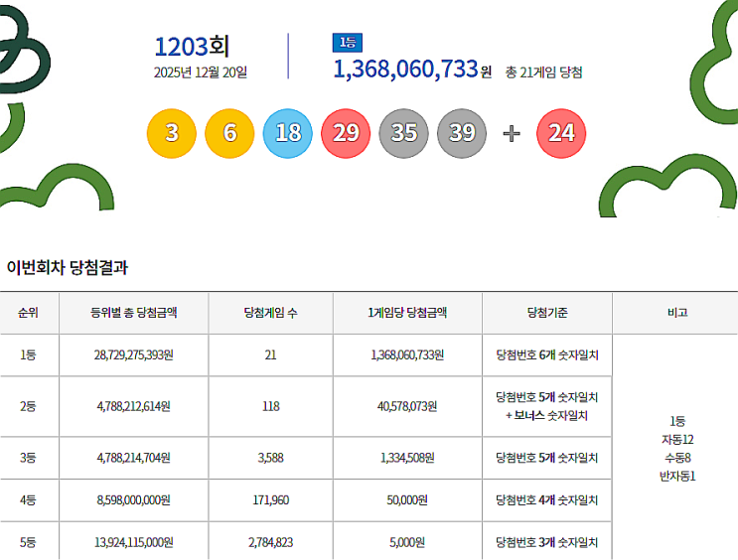Click the 3등 rank cell
Viewport: 738px width, 560px height.
click(28, 458)
